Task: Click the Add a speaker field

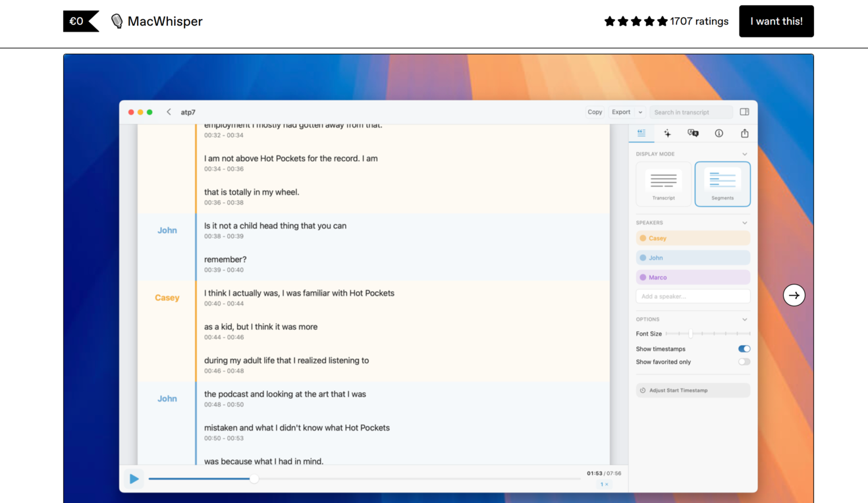Action: pos(693,296)
